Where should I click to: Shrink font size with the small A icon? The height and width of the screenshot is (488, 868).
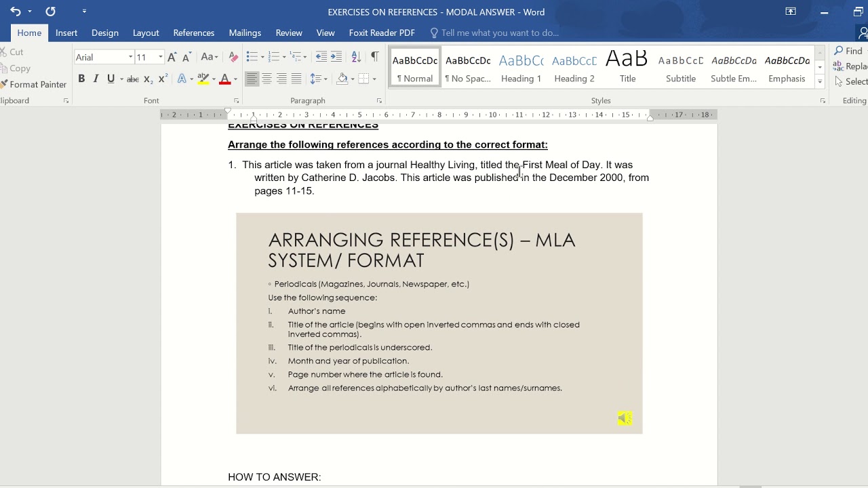186,58
